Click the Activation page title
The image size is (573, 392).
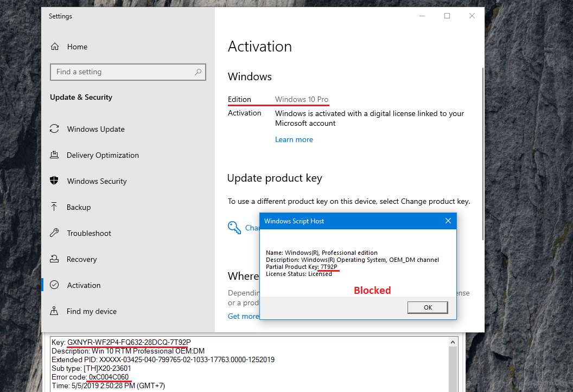[x=260, y=47]
